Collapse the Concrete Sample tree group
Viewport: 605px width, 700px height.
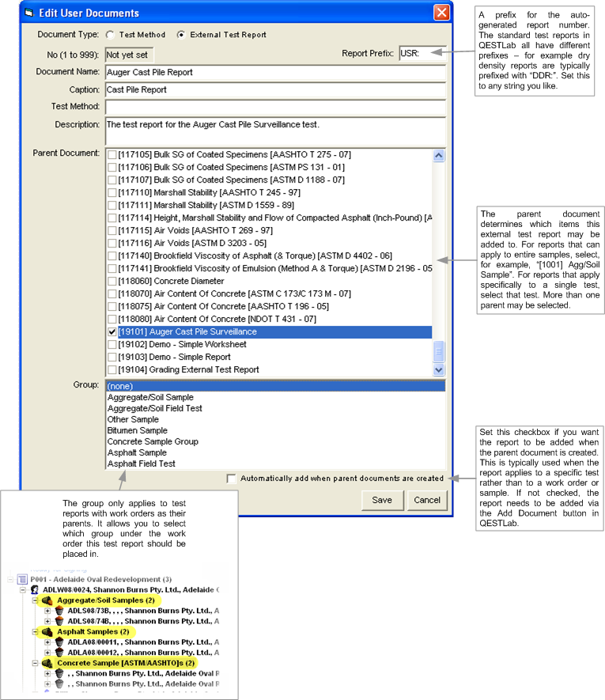[36, 663]
